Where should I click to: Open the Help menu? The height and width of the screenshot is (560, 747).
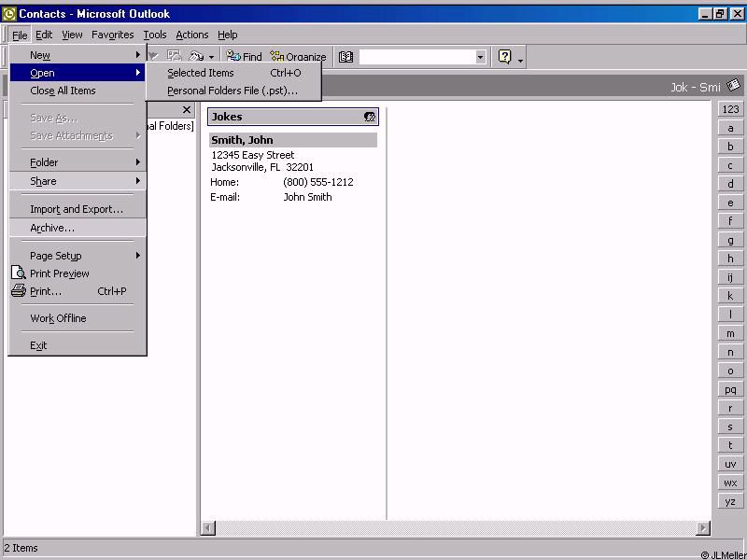(227, 35)
